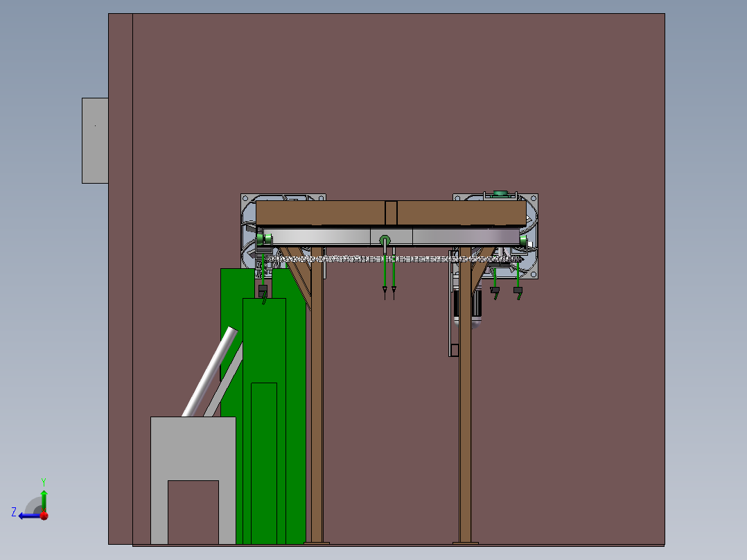Select the gray hopper stand at bottom left

(193, 448)
